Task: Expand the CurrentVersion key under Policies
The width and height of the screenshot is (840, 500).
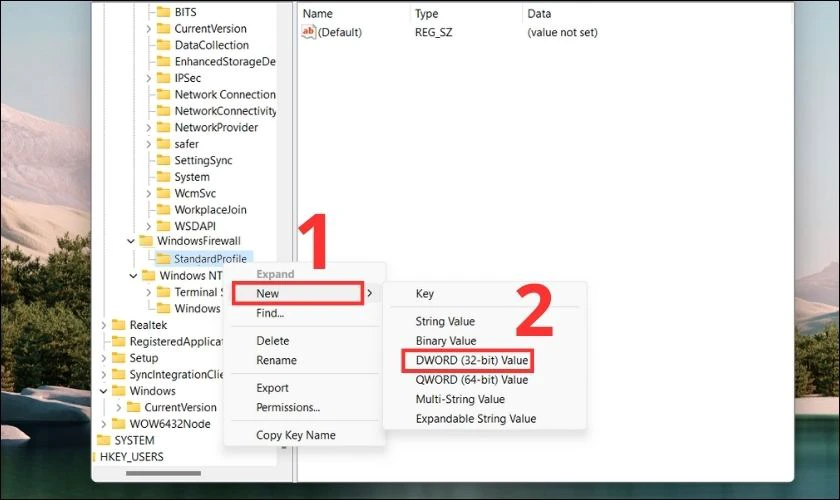Action: click(149, 29)
